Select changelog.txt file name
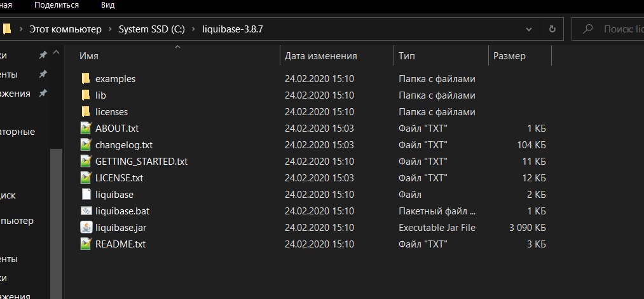Screen dimensions: 644x299 [x=124, y=144]
